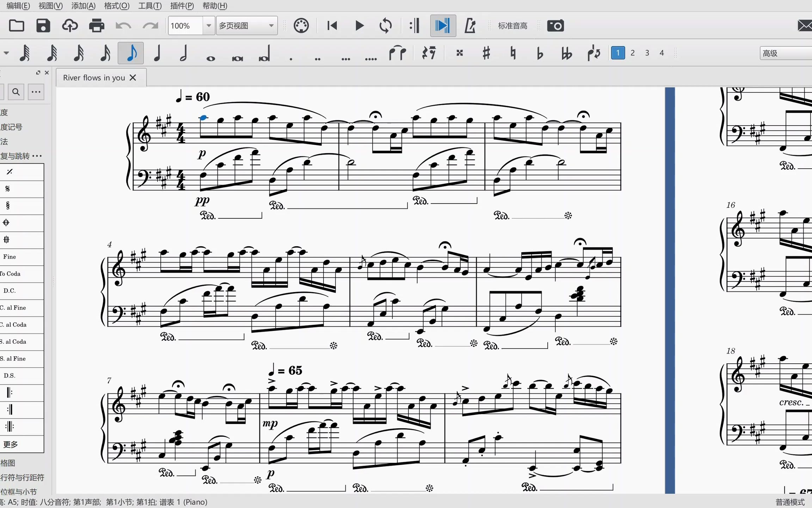
Task: Open the 高级 workspace dropdown
Action: 786,53
